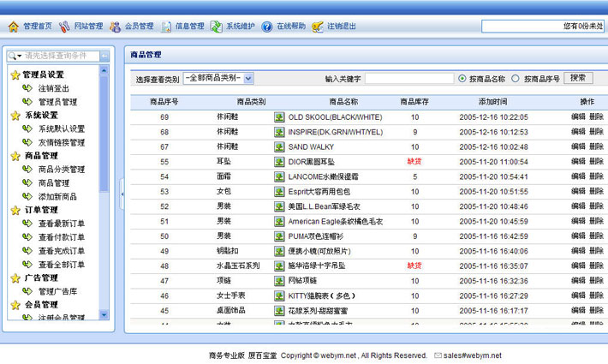Click the sidebar scrollbar up arrow
The height and width of the screenshot is (364, 608).
tap(104, 70)
